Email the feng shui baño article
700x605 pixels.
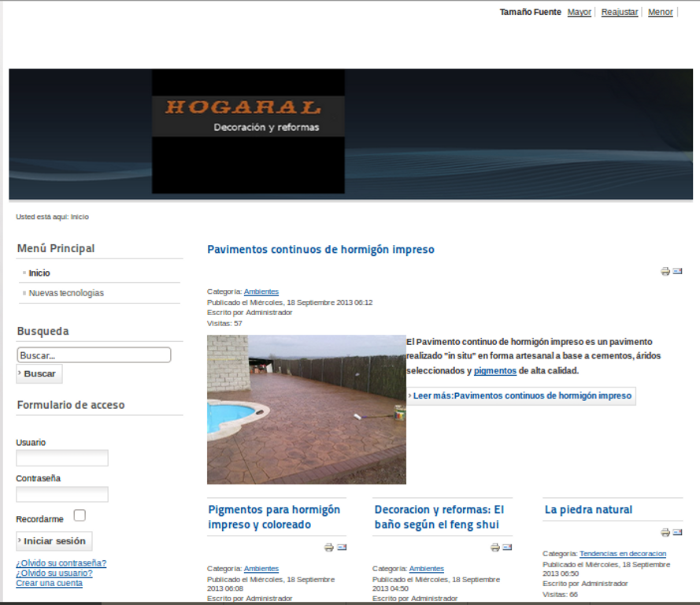507,547
